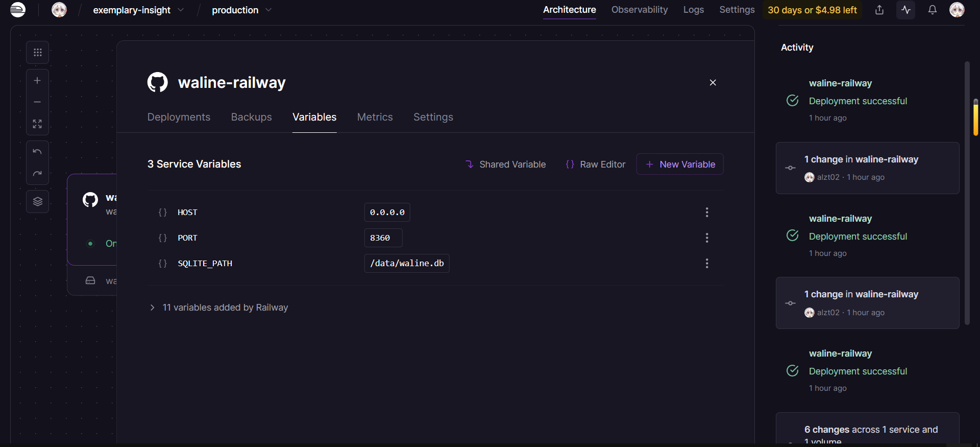Click the share upload icon
Image resolution: width=980 pixels, height=447 pixels.
[x=879, y=10]
